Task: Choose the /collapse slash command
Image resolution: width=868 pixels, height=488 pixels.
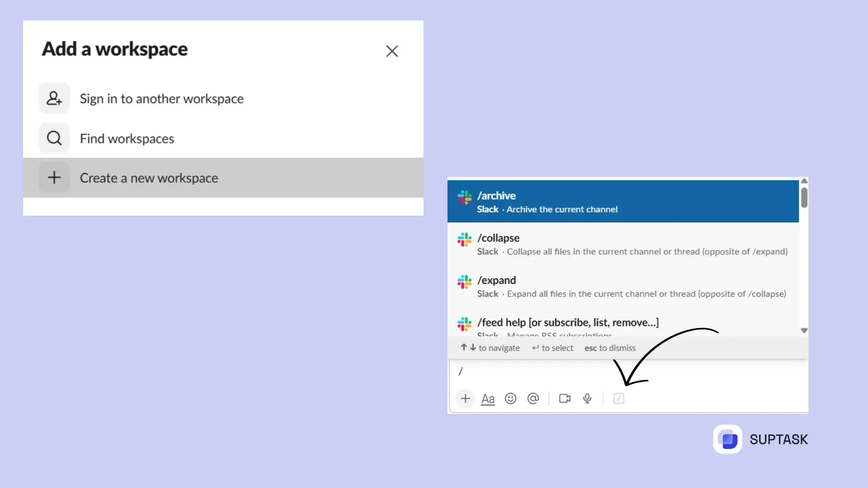Action: click(x=623, y=244)
